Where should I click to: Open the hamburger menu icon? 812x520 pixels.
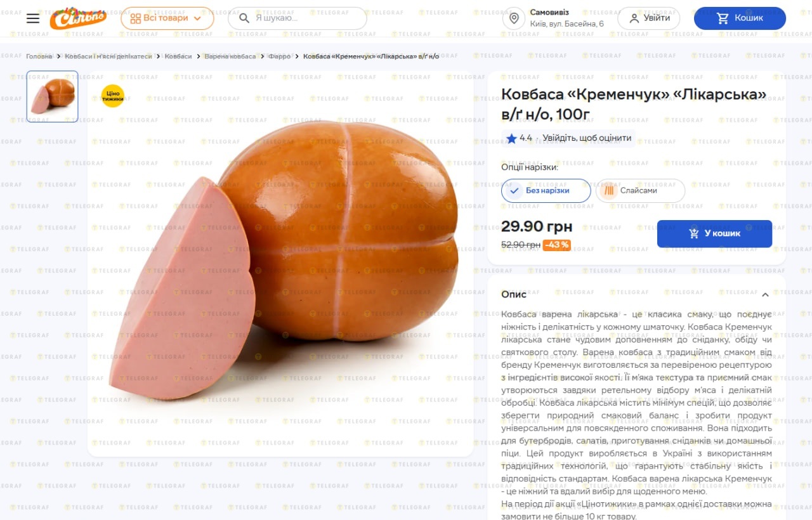click(33, 18)
